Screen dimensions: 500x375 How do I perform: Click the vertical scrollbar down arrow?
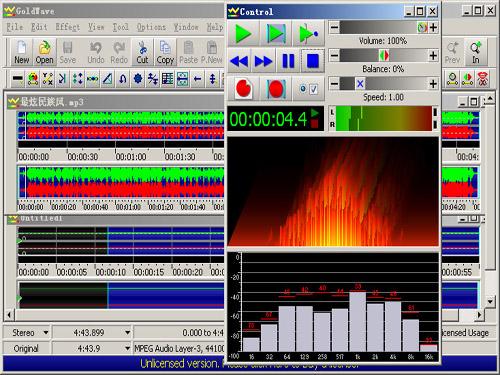click(490, 302)
